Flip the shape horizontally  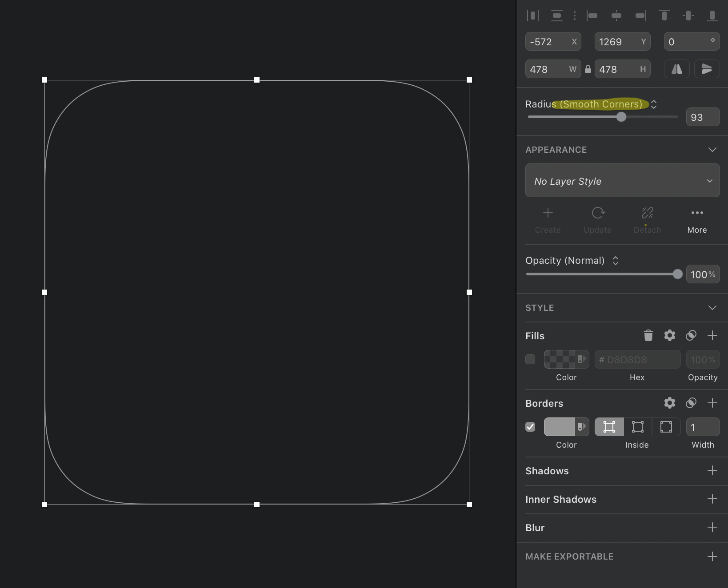[x=677, y=69]
